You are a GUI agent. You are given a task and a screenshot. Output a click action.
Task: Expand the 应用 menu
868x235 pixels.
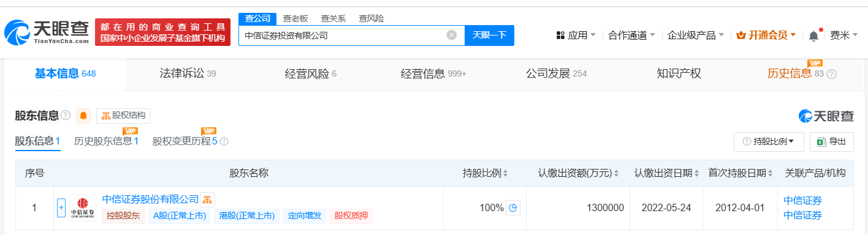[576, 35]
